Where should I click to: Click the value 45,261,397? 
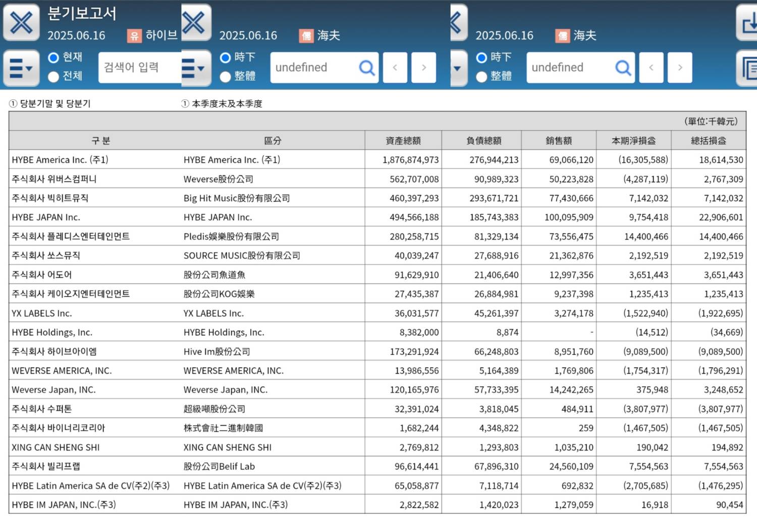click(496, 313)
